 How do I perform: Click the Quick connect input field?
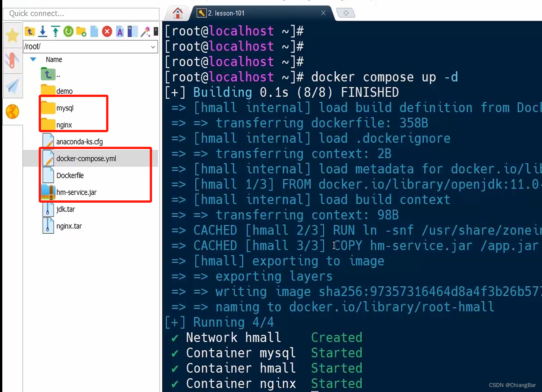tap(81, 14)
